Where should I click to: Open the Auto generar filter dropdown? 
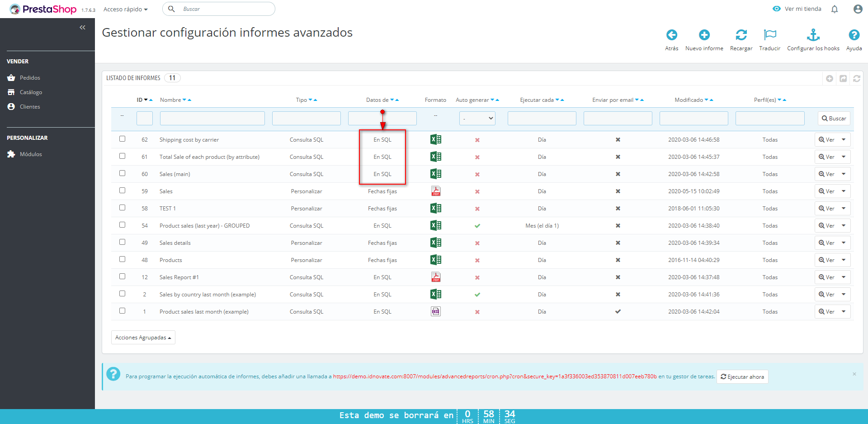[x=477, y=119]
